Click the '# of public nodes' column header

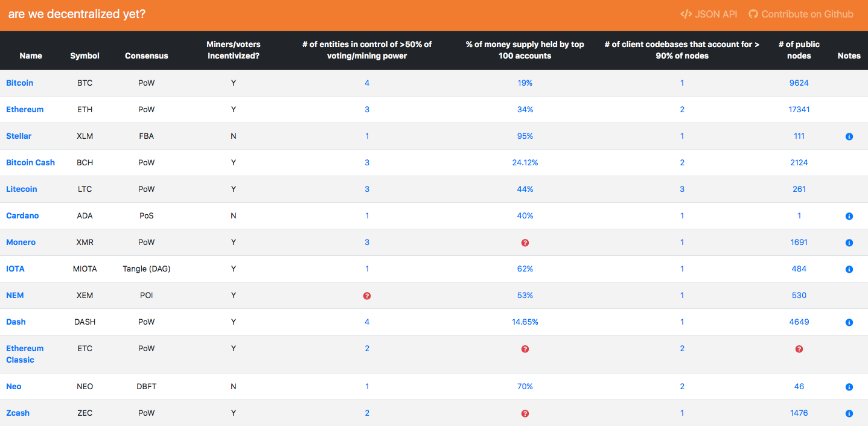[799, 49]
